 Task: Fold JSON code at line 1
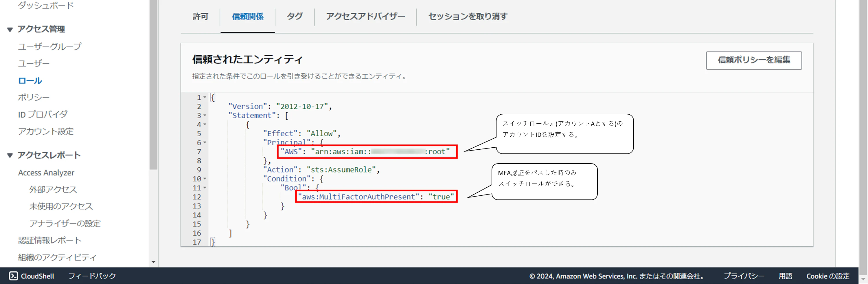(x=205, y=98)
